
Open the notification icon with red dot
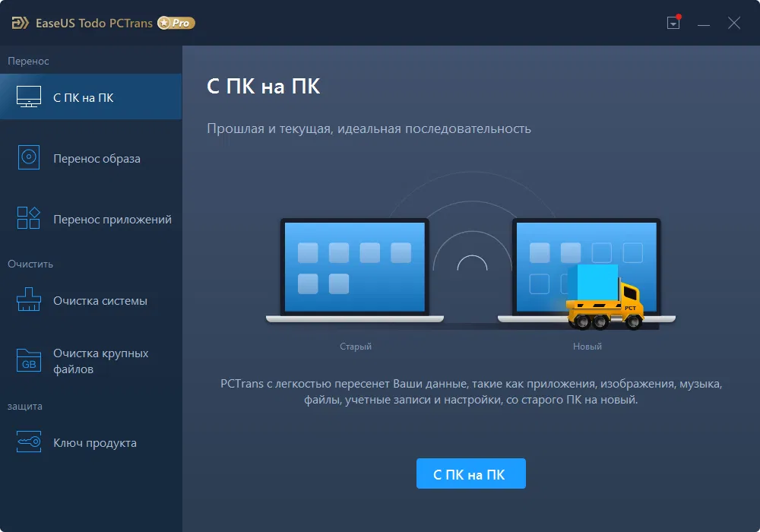673,23
